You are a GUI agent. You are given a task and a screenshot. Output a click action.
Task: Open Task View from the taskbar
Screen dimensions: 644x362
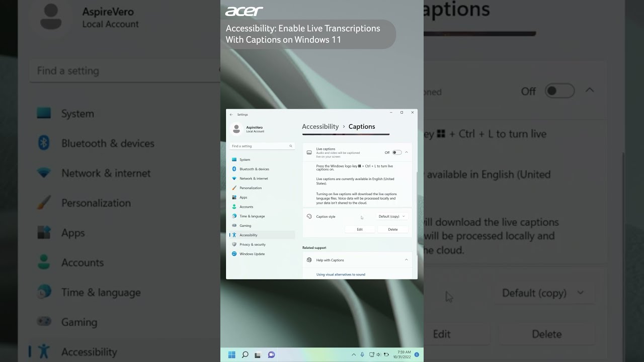258,355
